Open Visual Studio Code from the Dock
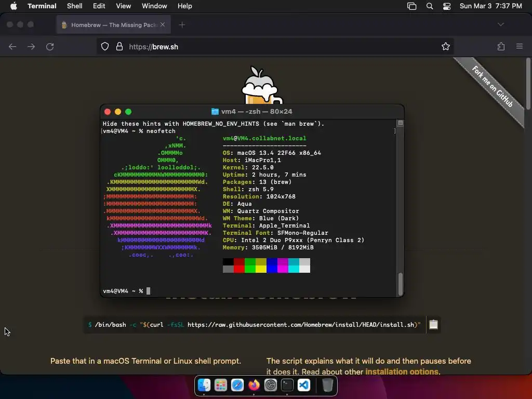532x399 pixels. [304, 385]
